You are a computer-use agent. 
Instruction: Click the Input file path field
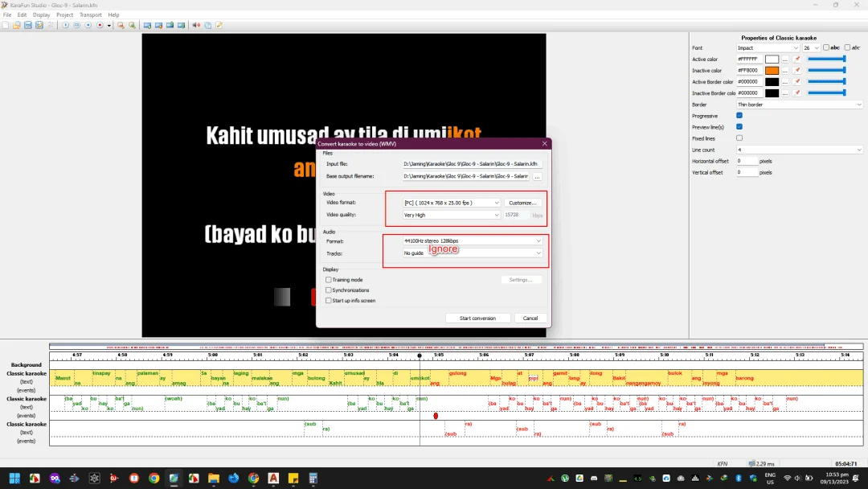click(473, 164)
